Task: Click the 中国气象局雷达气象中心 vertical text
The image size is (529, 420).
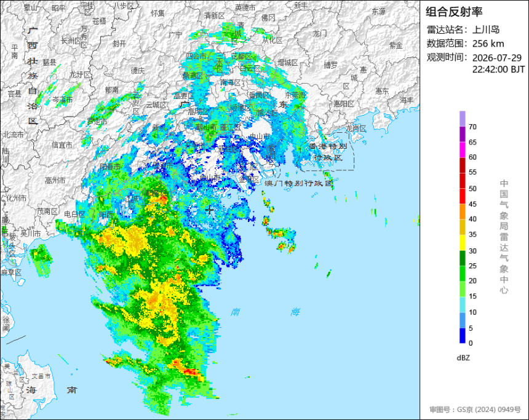Action: [504, 237]
